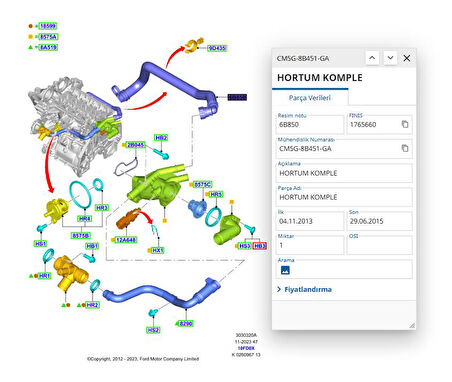Click the gasket outline below 2B045
The image size is (452, 382).
(127, 167)
